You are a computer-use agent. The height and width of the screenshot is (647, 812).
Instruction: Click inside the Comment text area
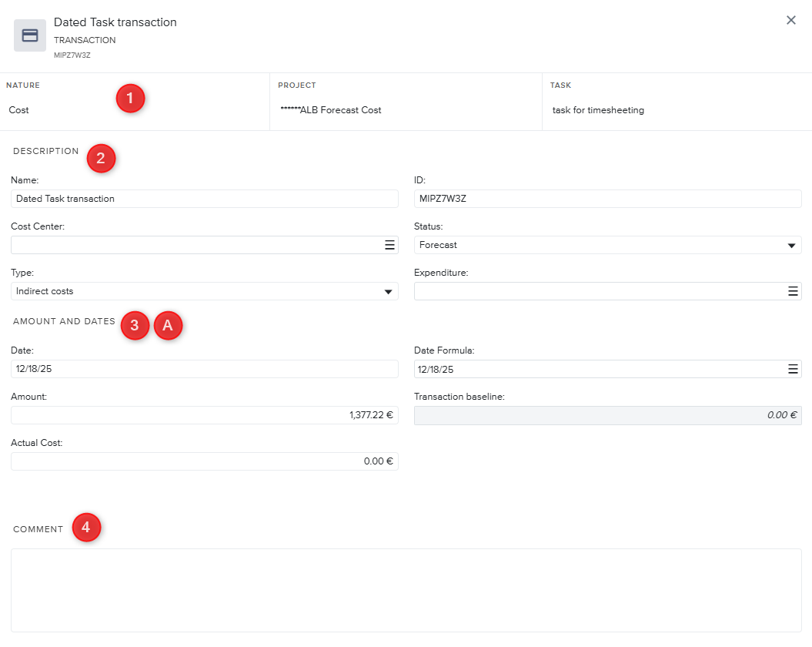pyautogui.click(x=406, y=590)
